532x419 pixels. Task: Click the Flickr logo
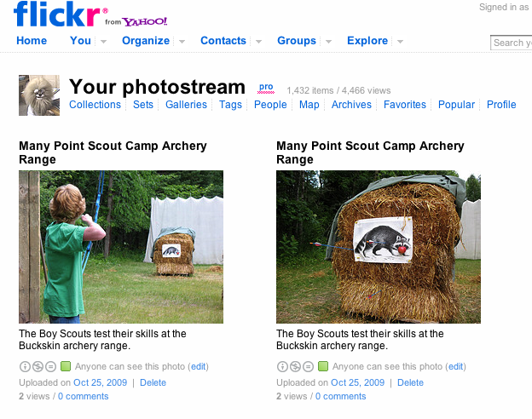pos(61,14)
